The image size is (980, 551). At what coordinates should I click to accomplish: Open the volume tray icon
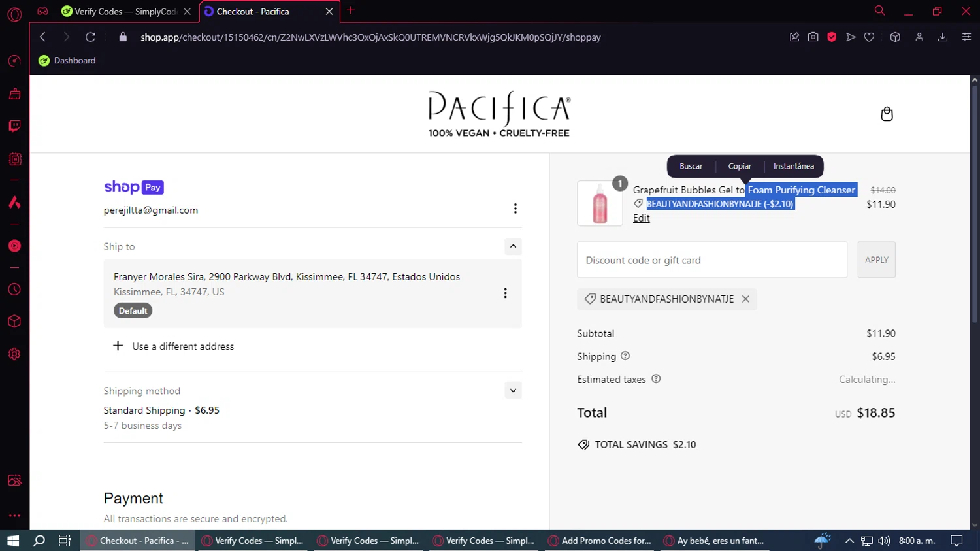[884, 541]
